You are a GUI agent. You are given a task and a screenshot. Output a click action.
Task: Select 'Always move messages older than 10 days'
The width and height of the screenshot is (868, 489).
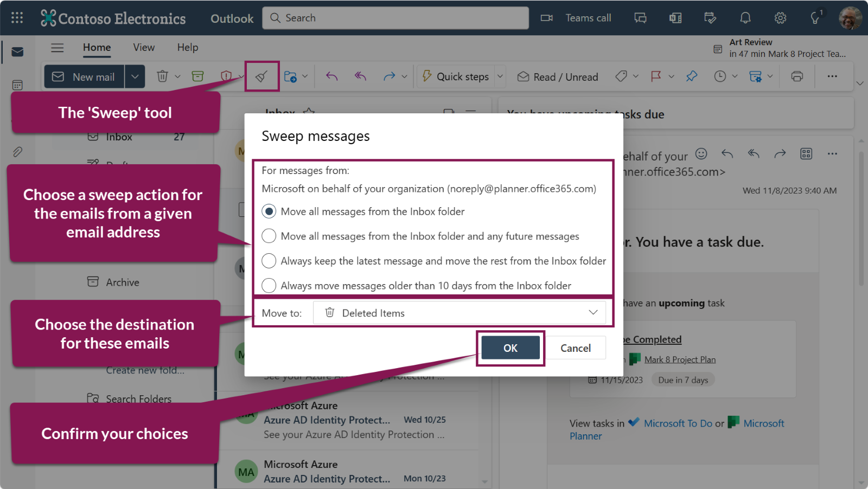point(416,286)
